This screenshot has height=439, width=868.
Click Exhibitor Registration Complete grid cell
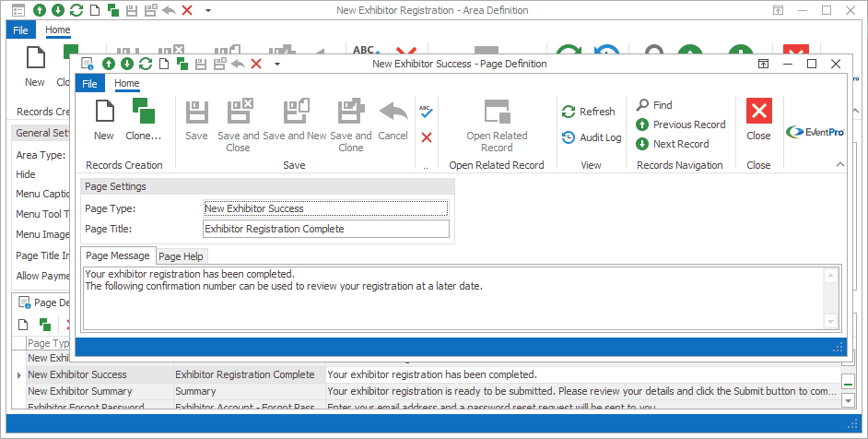249,374
